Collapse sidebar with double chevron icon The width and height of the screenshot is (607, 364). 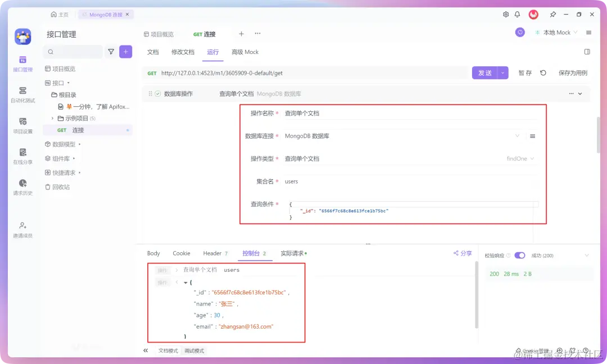click(146, 351)
